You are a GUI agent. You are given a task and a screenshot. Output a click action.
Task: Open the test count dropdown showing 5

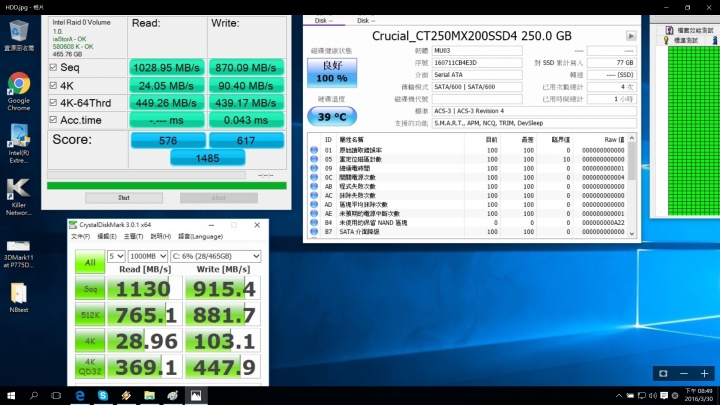(x=116, y=256)
